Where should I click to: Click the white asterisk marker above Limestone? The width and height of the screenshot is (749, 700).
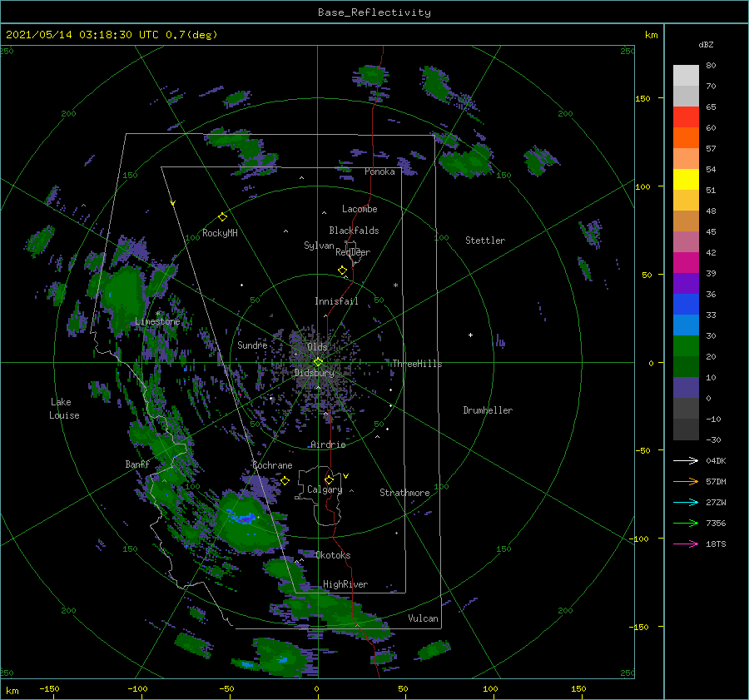point(157,314)
